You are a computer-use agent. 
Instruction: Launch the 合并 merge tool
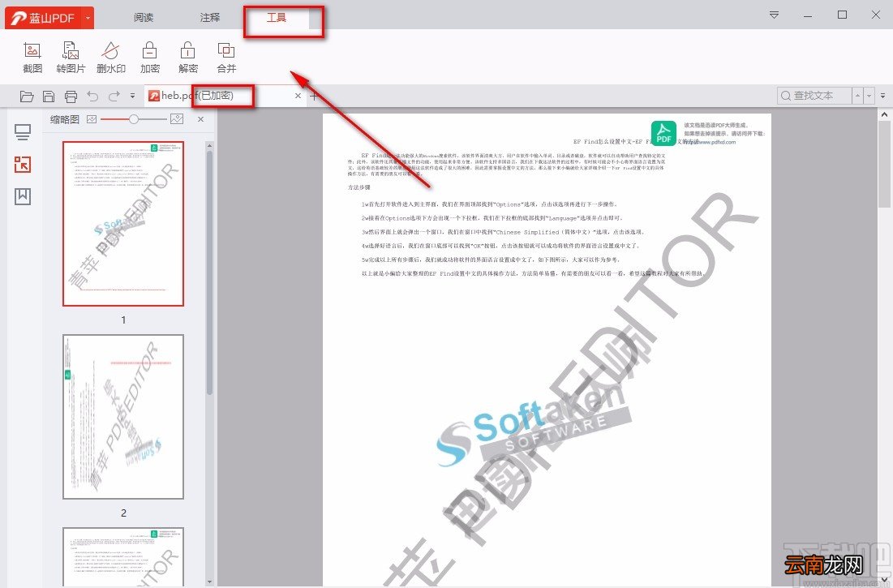pos(226,58)
